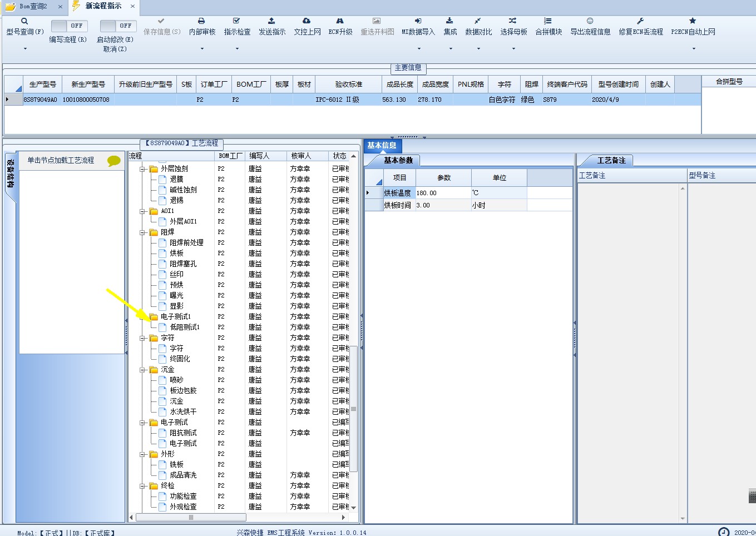
Task: Collapse the 阻焊 tree node
Action: 142,232
